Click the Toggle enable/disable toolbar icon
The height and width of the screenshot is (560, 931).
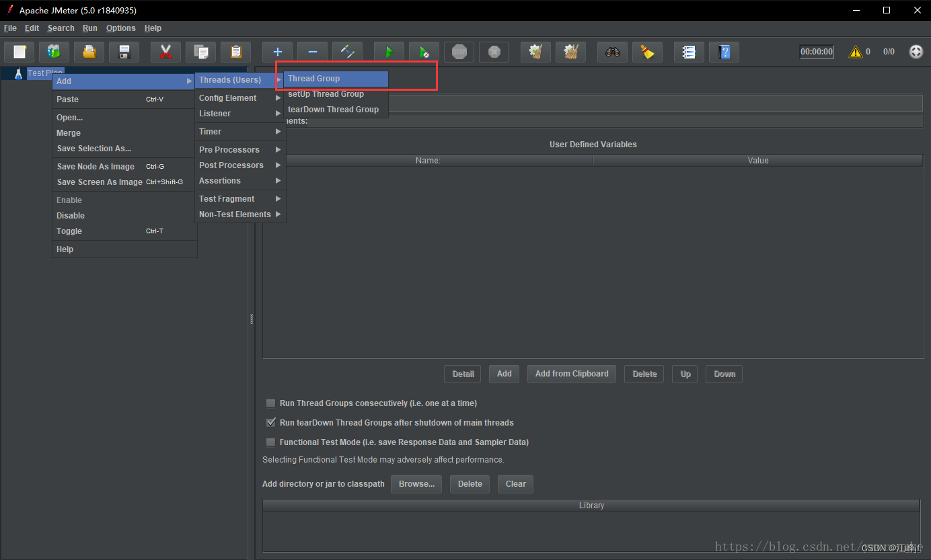[347, 52]
